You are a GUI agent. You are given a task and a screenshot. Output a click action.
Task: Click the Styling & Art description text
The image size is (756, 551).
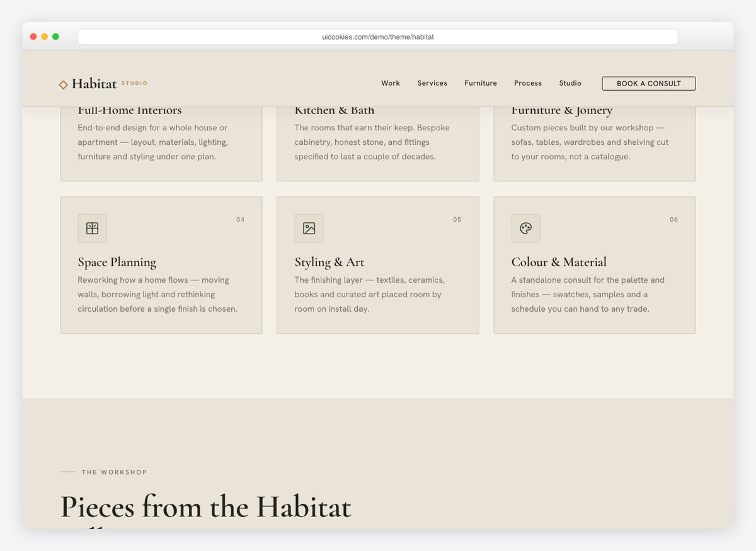(x=370, y=294)
